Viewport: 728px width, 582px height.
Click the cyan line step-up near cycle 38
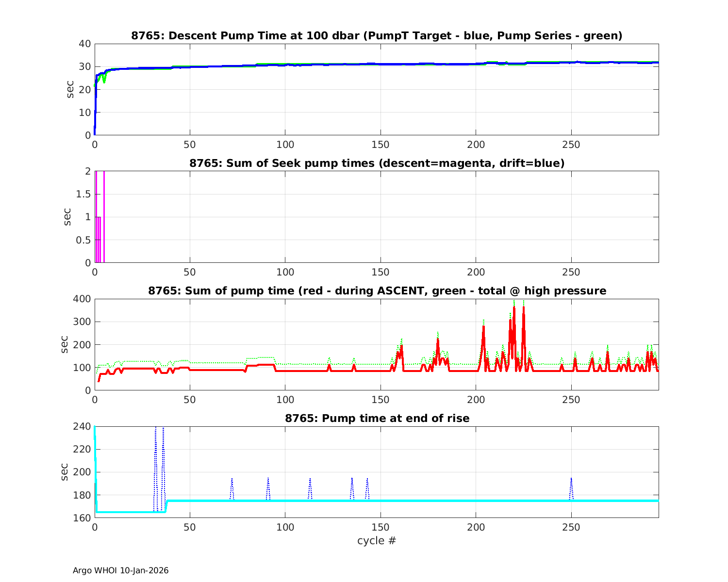pos(166,506)
